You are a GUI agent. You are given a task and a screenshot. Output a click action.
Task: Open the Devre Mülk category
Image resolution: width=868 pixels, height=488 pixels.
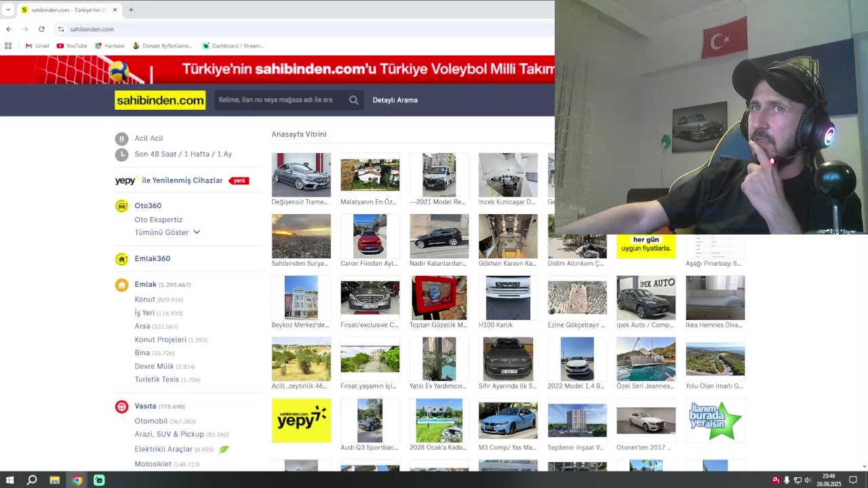tap(154, 367)
